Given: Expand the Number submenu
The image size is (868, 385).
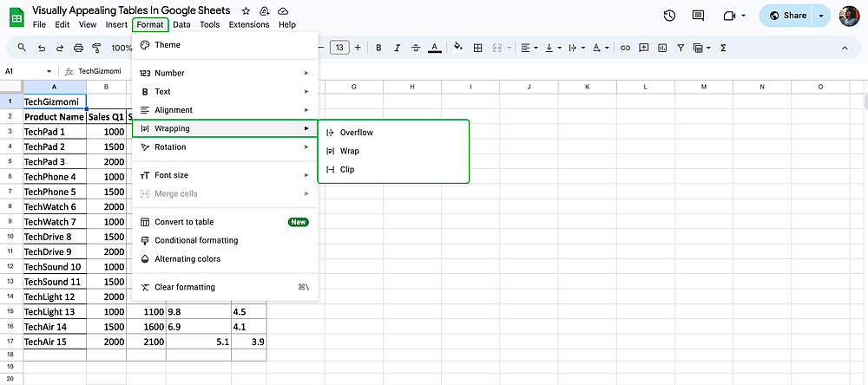Looking at the screenshot, I should (226, 73).
